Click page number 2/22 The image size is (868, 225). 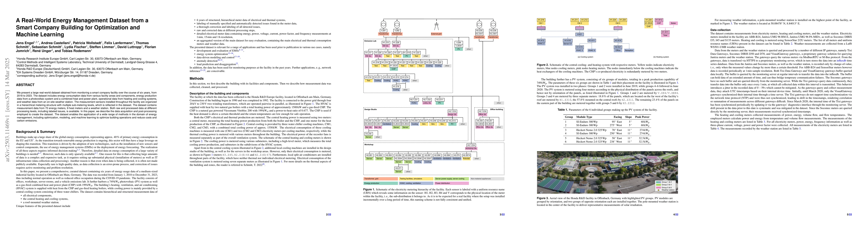coord(328,214)
